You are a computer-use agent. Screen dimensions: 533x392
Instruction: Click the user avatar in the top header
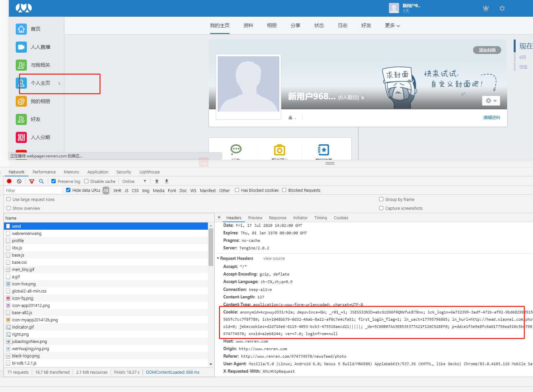pos(394,8)
